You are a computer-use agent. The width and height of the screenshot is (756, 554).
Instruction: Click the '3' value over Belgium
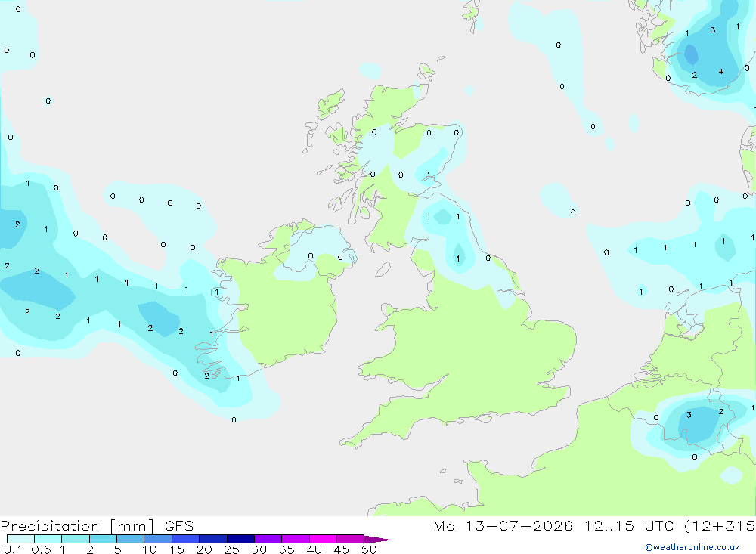click(689, 415)
